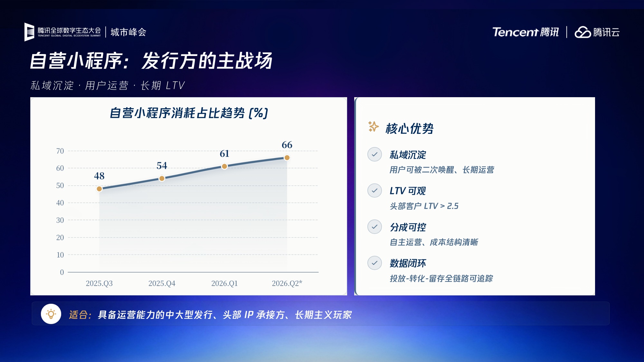Viewport: 644px width, 362px height.
Task: Click the 分成可控 heading
Action: tap(408, 227)
